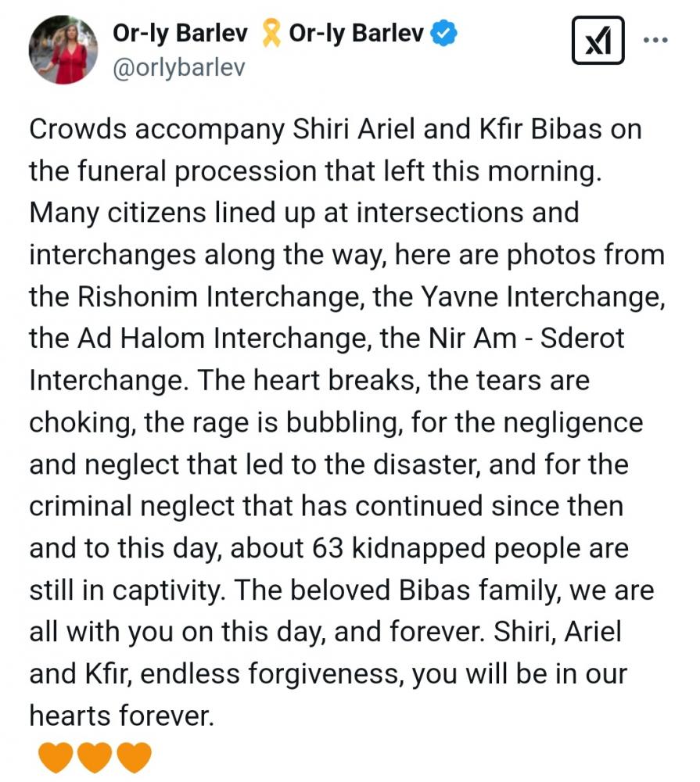700x782 pixels.
Task: Open the three-dot more options menu
Action: 655,40
